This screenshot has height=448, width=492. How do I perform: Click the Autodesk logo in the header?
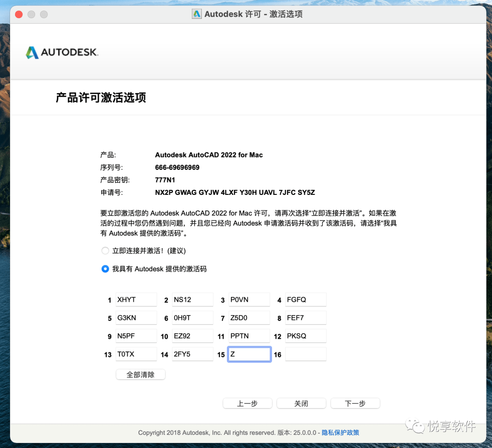62,52
